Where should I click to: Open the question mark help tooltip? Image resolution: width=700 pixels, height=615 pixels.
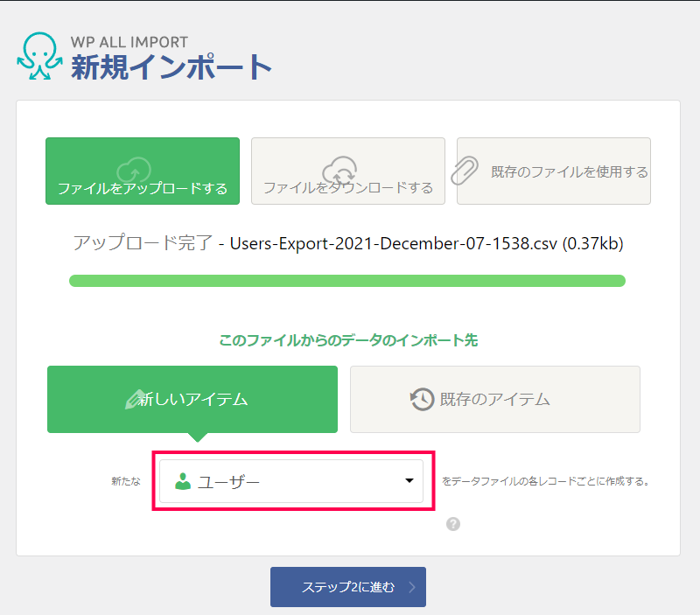tap(453, 524)
